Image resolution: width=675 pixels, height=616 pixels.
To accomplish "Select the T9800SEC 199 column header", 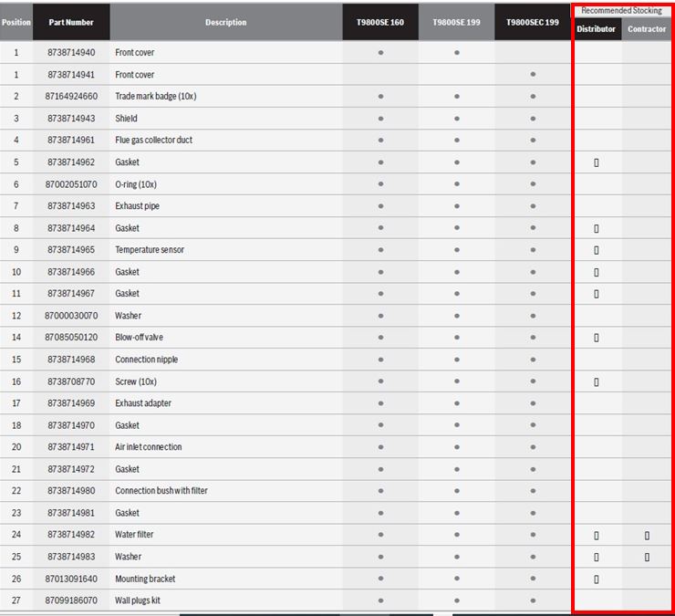I will coord(533,22).
